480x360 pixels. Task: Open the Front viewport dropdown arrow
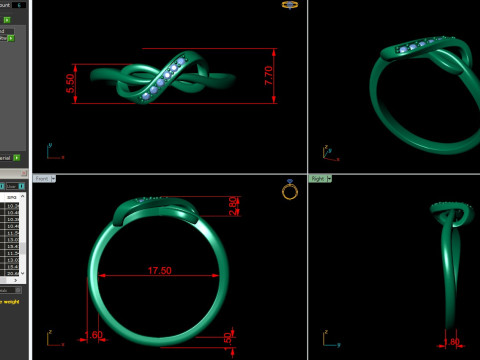[53, 179]
